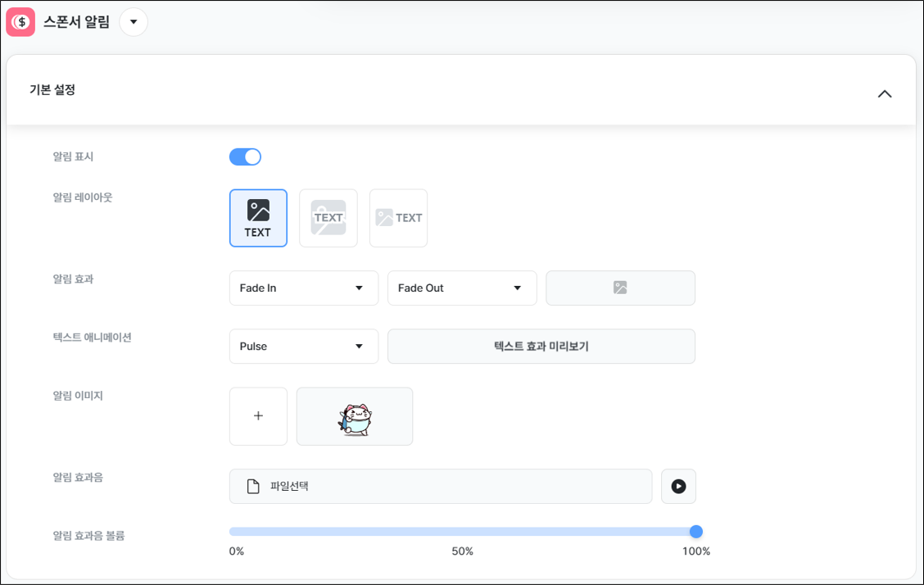Click the file document icon in 파일선택
Viewport: 924px width, 585px height.
tap(253, 486)
